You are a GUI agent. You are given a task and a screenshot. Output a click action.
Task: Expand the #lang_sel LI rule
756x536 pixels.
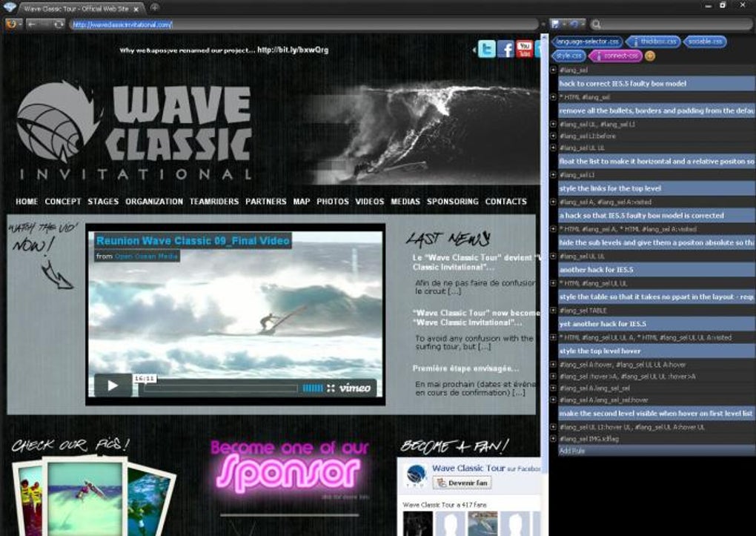[554, 175]
